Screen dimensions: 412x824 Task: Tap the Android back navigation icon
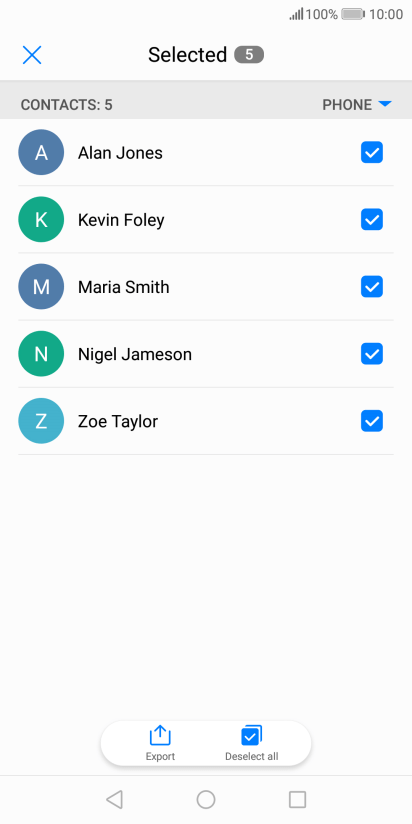tap(114, 799)
